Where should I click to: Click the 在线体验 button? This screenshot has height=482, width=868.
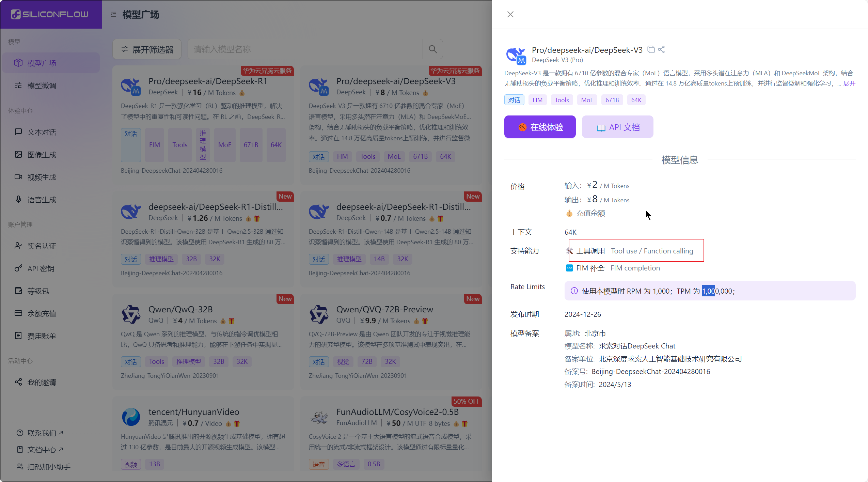click(540, 127)
